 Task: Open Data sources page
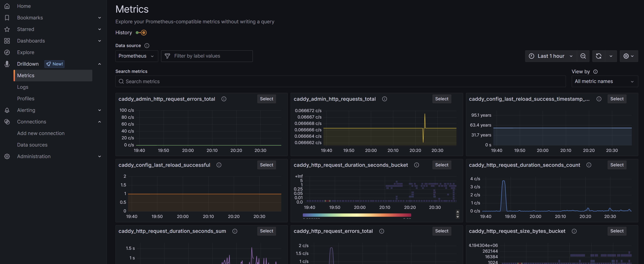tap(32, 145)
